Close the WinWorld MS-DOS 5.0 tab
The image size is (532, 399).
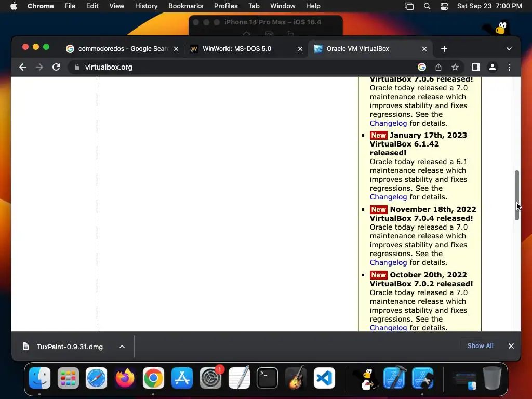click(x=300, y=49)
